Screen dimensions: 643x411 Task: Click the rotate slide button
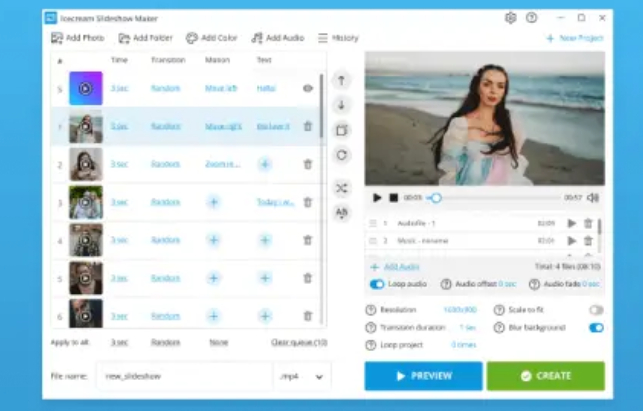(x=341, y=155)
